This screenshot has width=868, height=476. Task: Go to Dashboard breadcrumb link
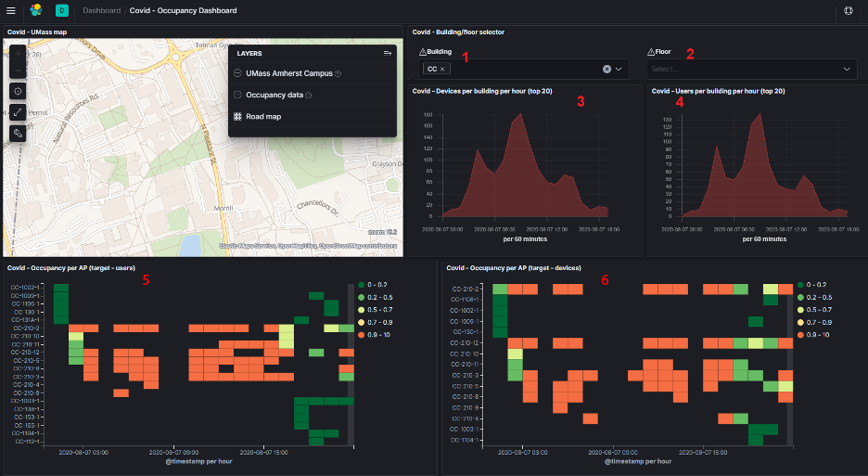click(x=101, y=10)
